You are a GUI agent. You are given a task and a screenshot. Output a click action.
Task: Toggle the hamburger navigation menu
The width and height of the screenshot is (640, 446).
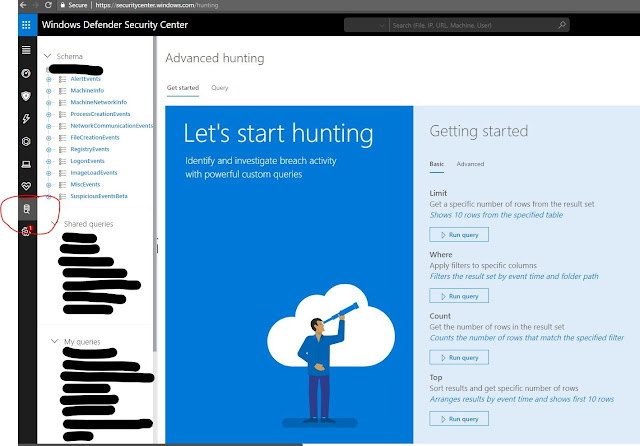(26, 50)
